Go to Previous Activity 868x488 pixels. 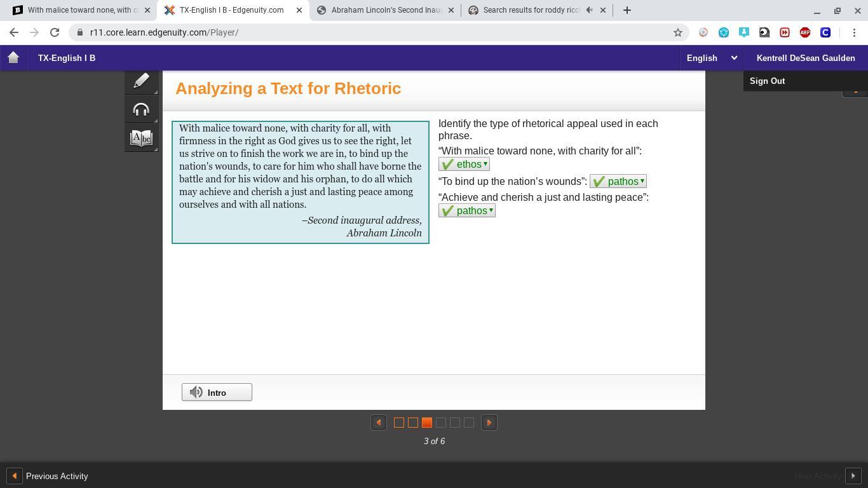(57, 476)
